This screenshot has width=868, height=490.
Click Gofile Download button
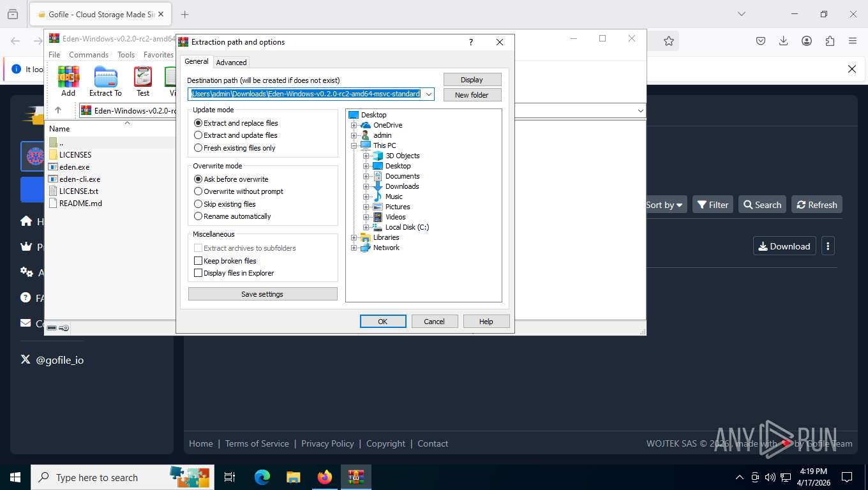(x=784, y=246)
